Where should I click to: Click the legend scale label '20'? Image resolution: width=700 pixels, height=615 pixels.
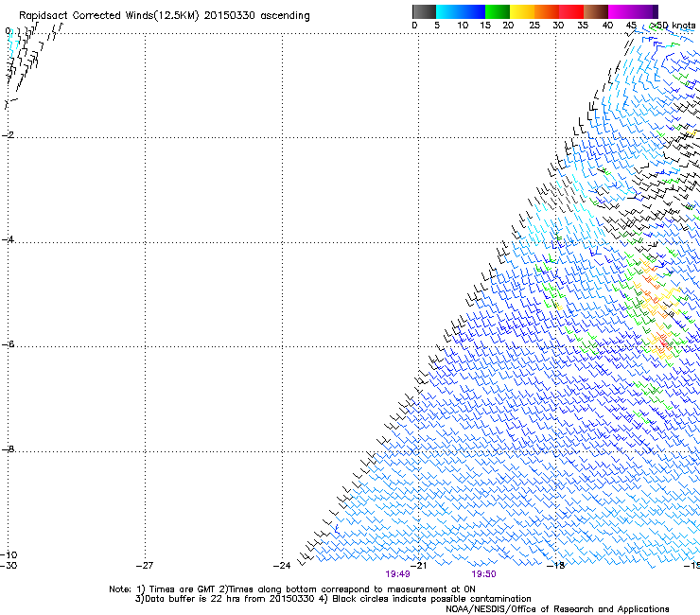(x=508, y=26)
